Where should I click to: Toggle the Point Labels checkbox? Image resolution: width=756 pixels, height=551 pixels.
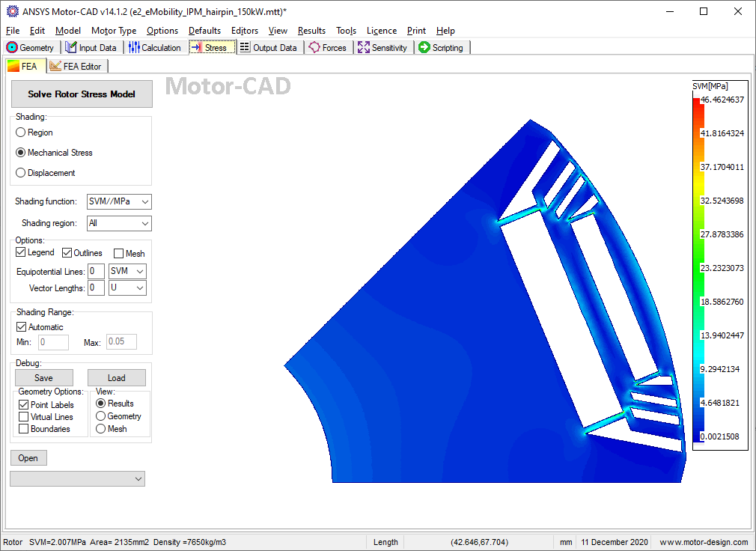click(24, 404)
